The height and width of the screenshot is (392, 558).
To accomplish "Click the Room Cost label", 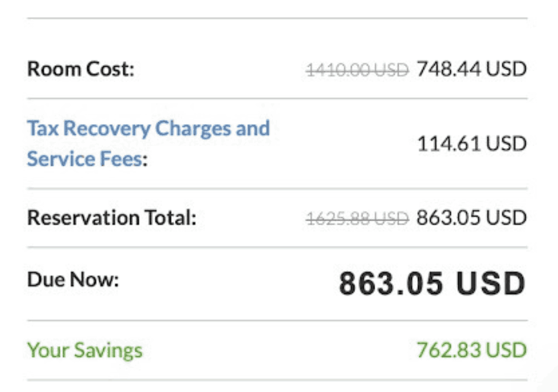I will point(81,69).
